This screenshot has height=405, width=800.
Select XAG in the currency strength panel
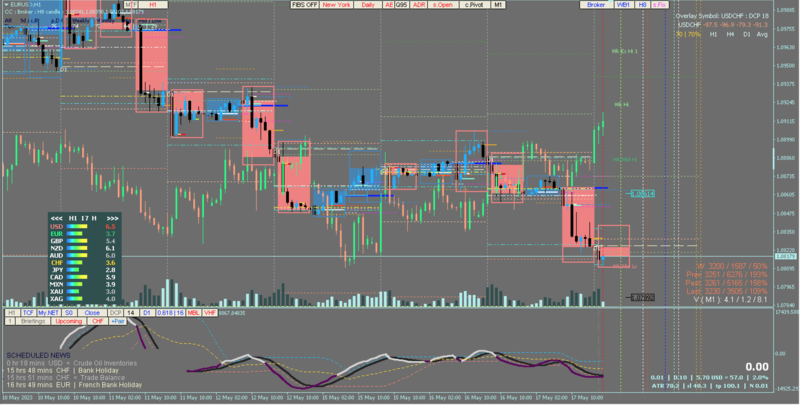(56, 298)
